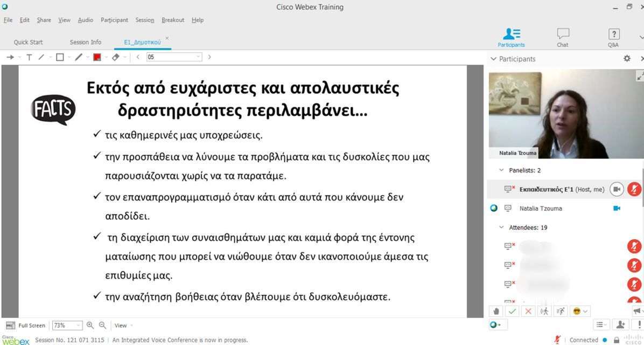Image resolution: width=644 pixels, height=345 pixels.
Task: Select the Pencil annotation tool
Action: point(79,57)
